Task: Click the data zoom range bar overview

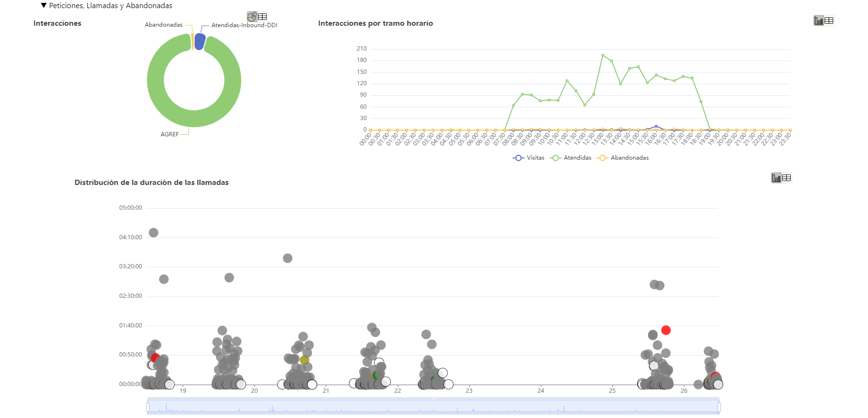Action: pos(433,407)
